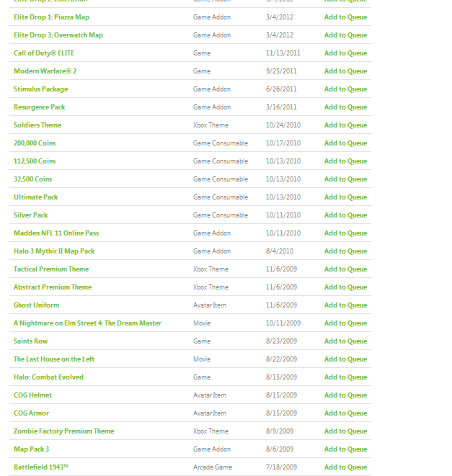
Task: Open A Nightmare on Elm Street 4 movie
Action: coord(87,323)
